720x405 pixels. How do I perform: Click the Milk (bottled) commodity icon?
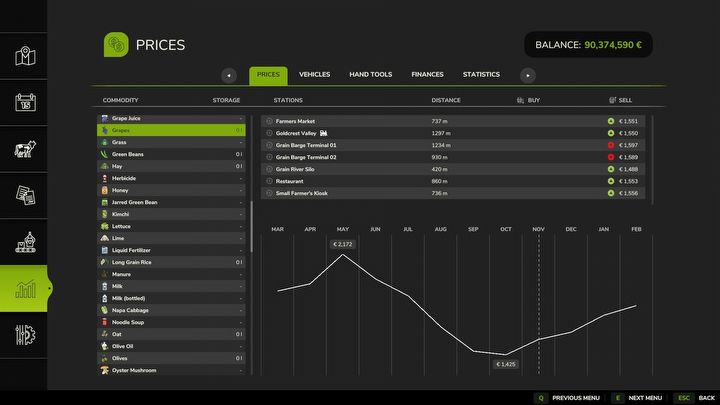(x=104, y=298)
